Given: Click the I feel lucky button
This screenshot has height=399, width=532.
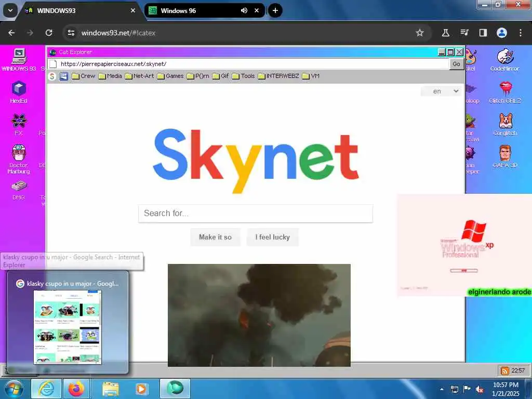Looking at the screenshot, I should coord(272,237).
